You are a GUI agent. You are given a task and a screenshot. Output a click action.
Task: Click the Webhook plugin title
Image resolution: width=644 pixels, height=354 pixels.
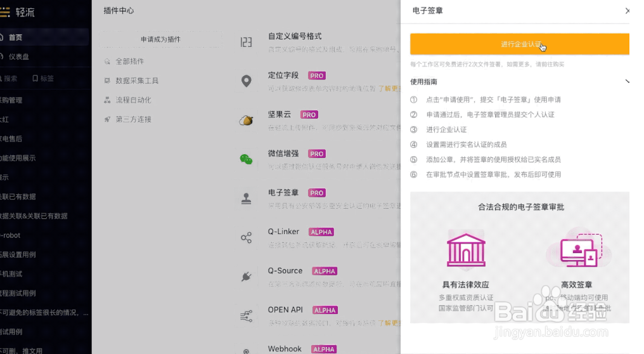point(285,349)
